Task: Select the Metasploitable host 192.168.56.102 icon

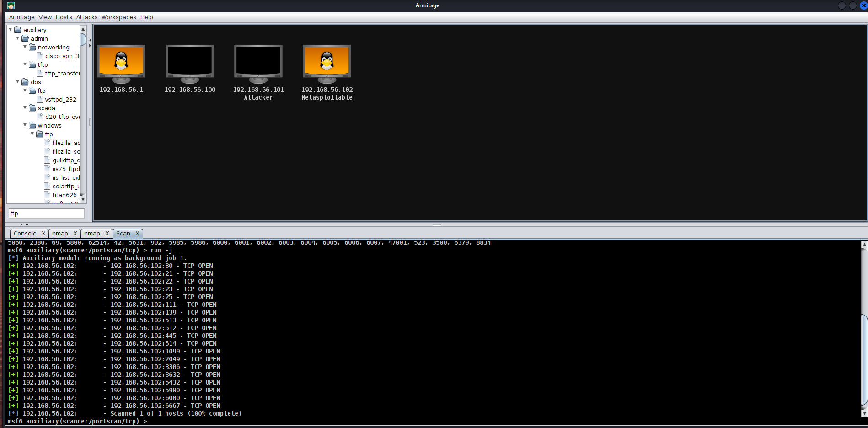Action: [327, 64]
